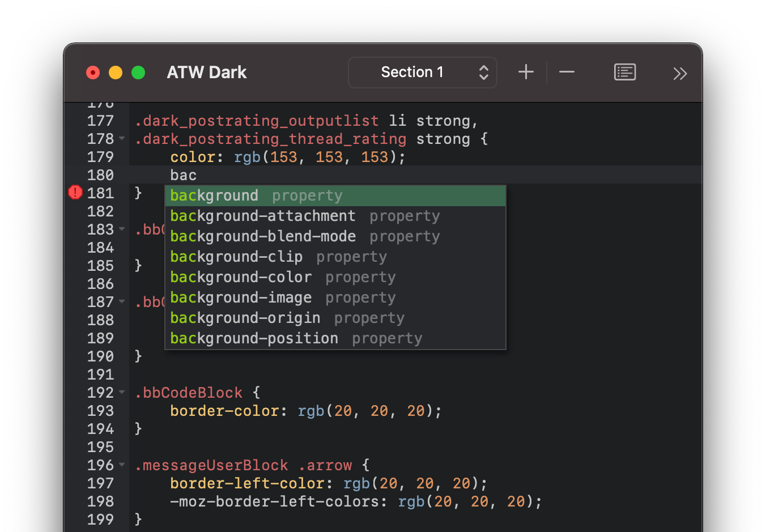This screenshot has width=766, height=532.
Task: Click the minus button to remove section
Action: pyautogui.click(x=567, y=72)
